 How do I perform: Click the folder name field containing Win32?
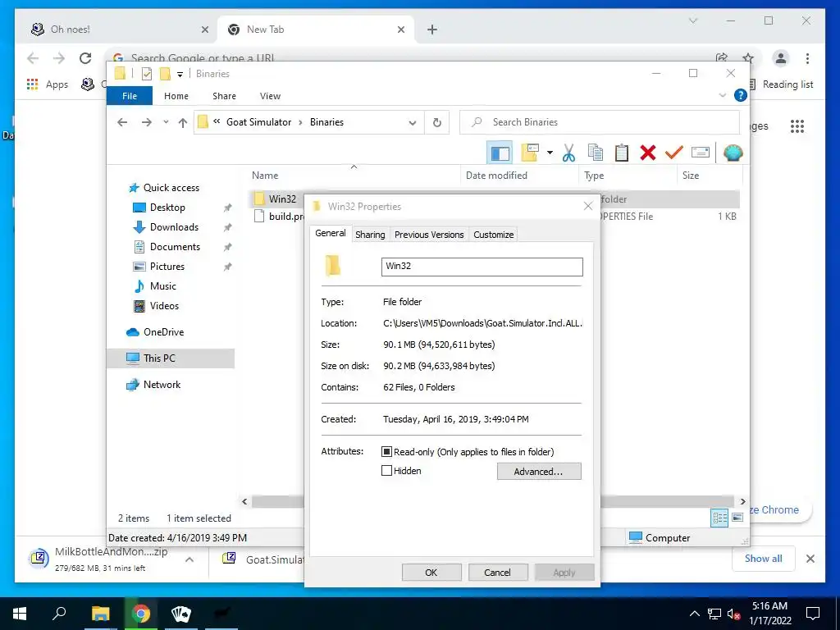482,267
